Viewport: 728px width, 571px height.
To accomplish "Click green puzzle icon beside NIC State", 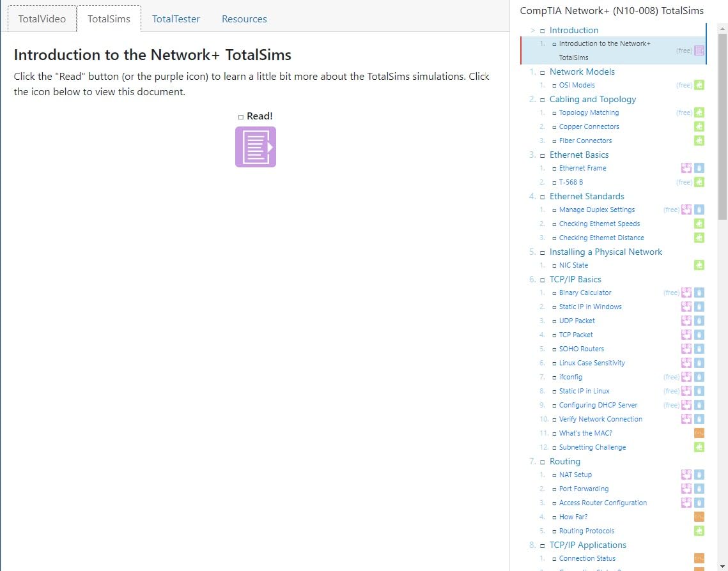I will pyautogui.click(x=699, y=265).
